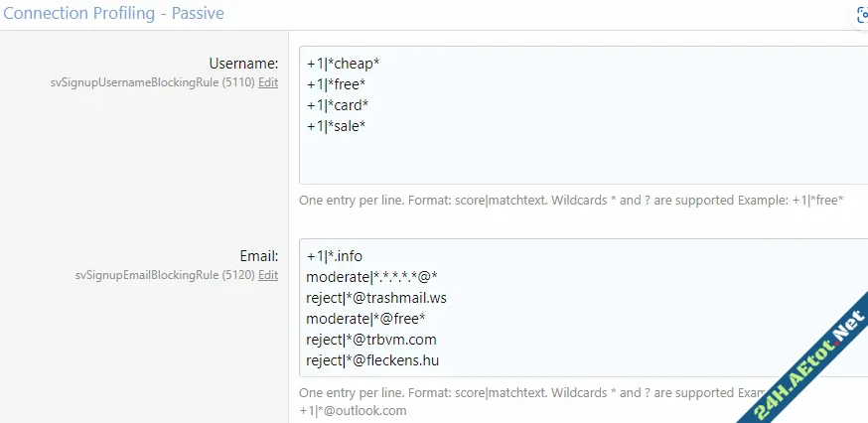Click empty space below the sale entry
Viewport: 868px width, 423px height.
[x=497, y=159]
